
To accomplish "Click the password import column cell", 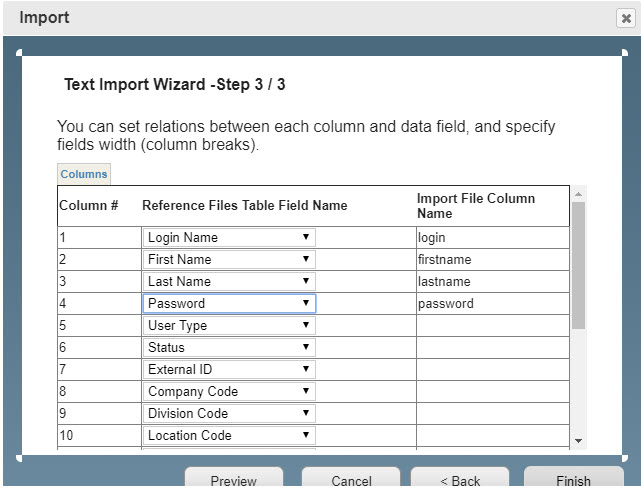I will click(493, 304).
